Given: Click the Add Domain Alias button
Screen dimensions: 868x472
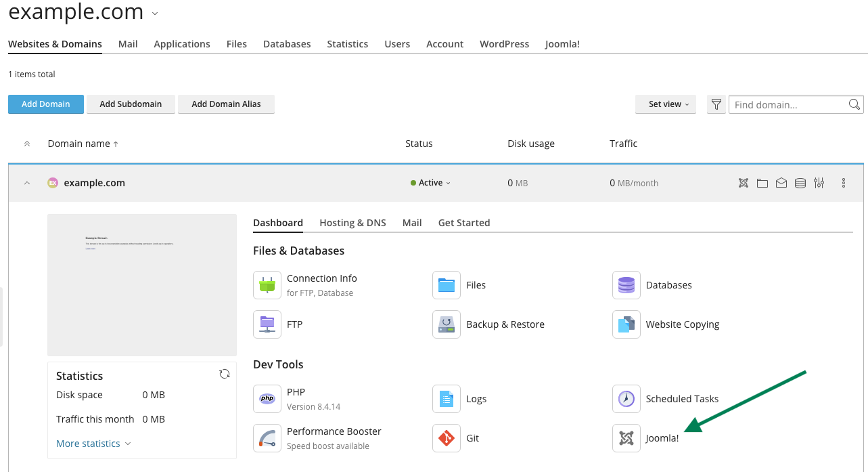Looking at the screenshot, I should point(226,104).
